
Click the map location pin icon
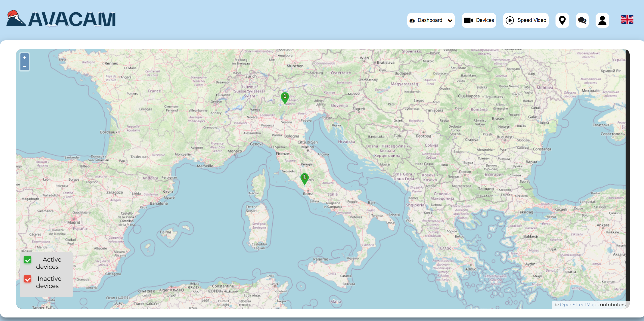click(562, 20)
